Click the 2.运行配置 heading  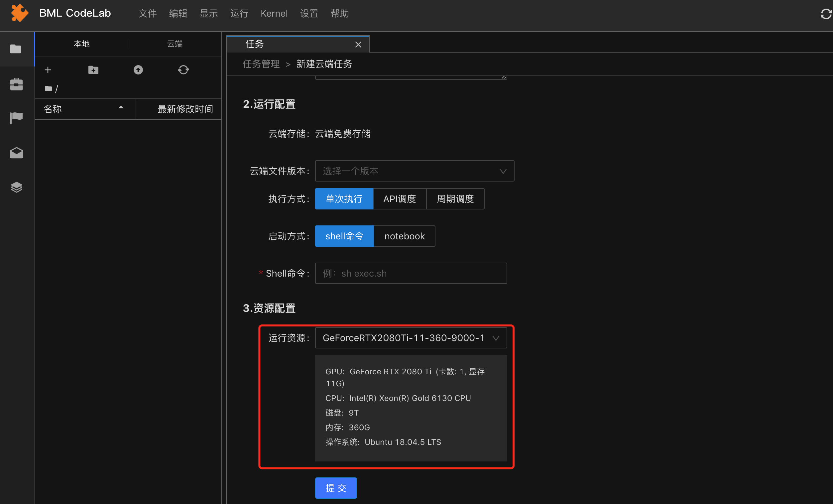click(269, 104)
